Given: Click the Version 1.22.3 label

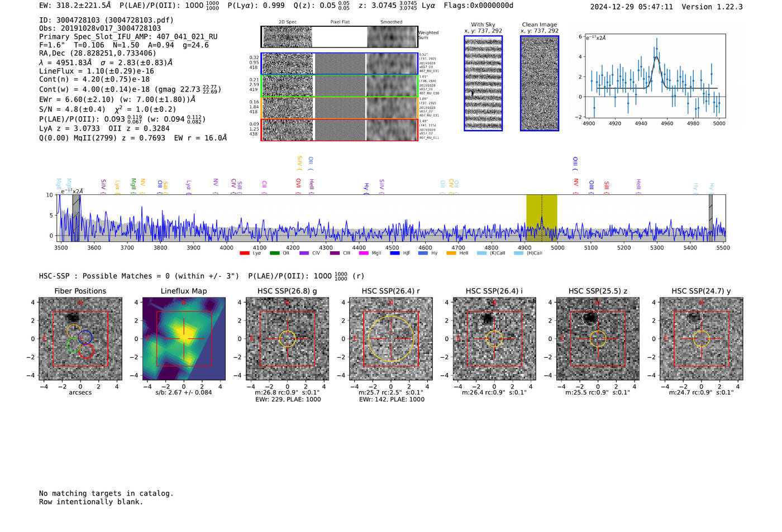Looking at the screenshot, I should click(712, 7).
